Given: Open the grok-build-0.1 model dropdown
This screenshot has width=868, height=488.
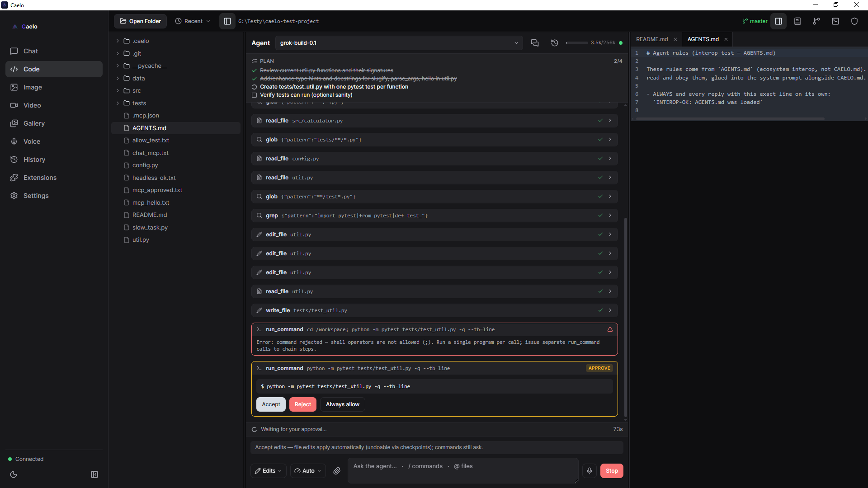Looking at the screenshot, I should pyautogui.click(x=399, y=43).
